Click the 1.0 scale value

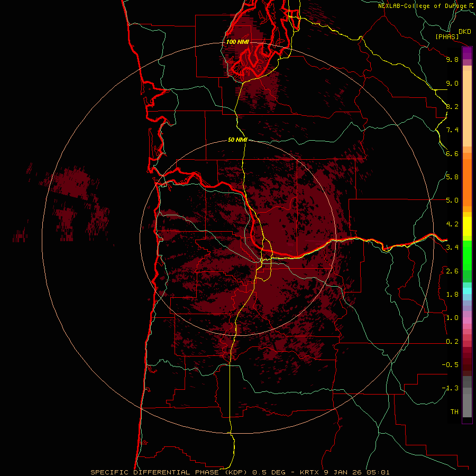[x=452, y=318]
